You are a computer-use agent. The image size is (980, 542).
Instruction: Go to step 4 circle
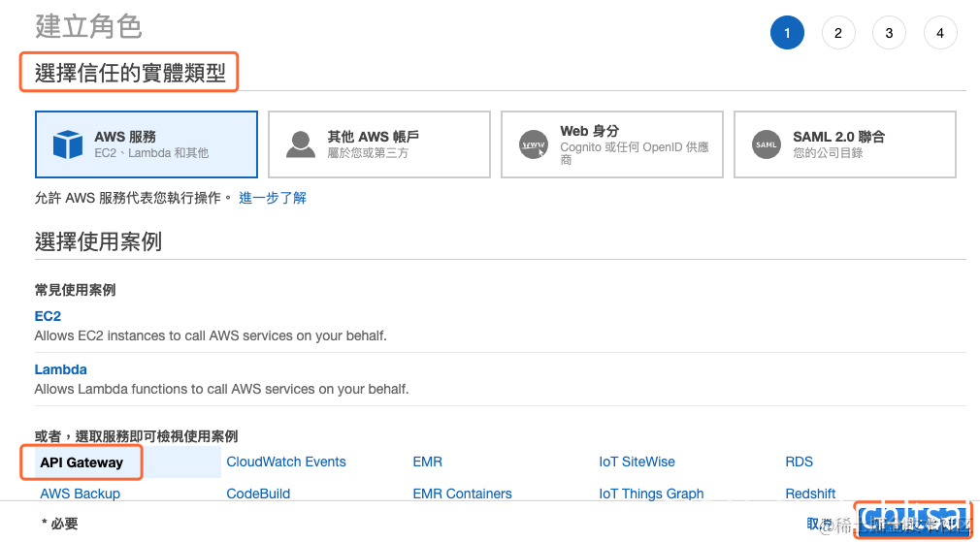940,32
